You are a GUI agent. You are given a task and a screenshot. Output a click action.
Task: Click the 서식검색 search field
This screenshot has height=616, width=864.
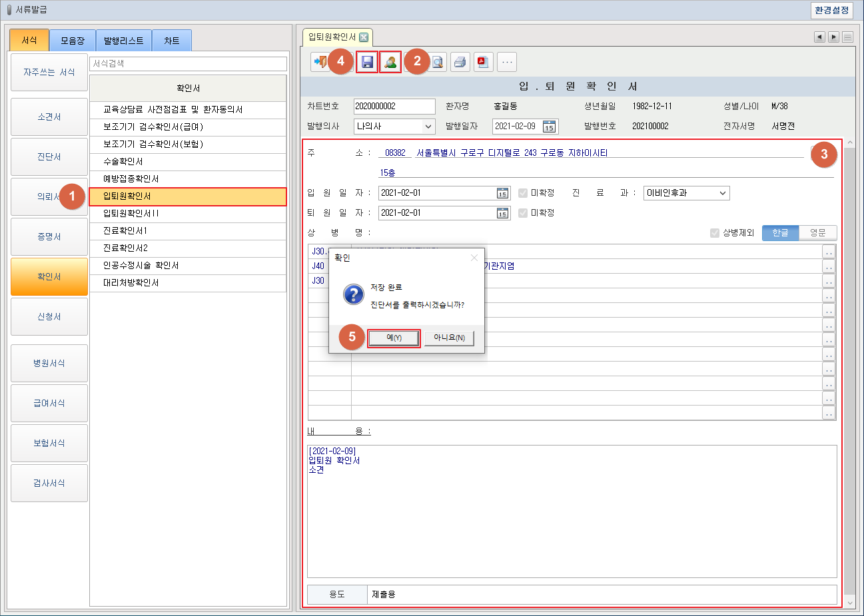188,63
